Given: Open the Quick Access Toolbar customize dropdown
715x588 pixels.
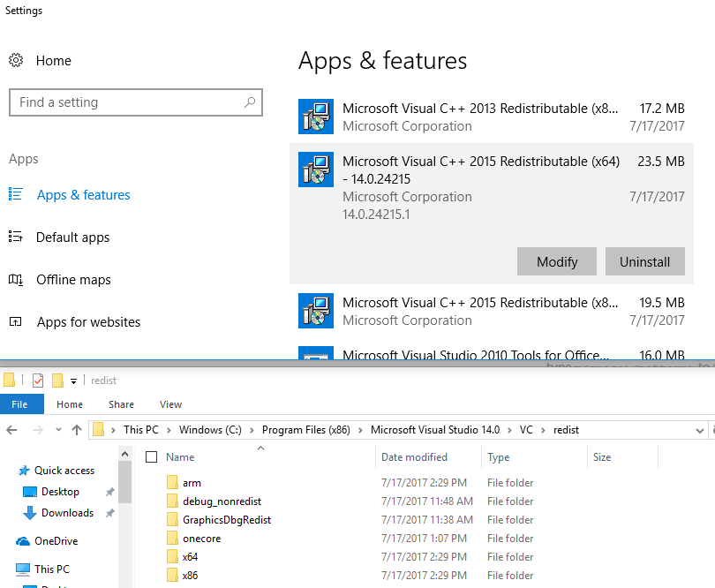Looking at the screenshot, I should (x=74, y=381).
